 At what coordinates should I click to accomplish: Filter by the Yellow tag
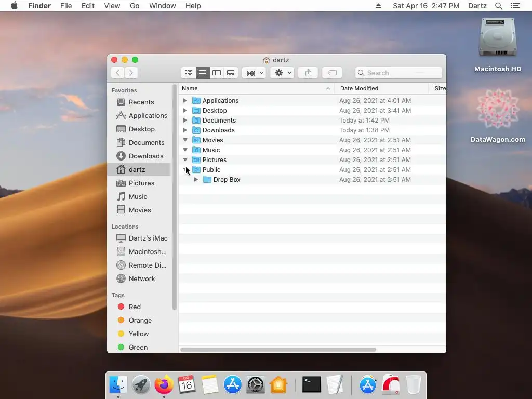139,334
